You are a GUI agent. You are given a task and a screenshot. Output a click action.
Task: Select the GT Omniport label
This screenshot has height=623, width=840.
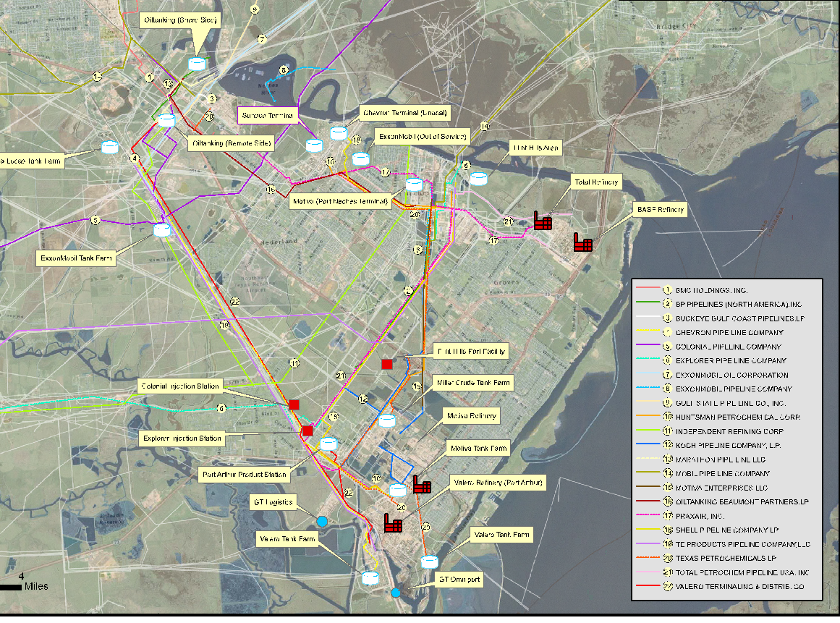pos(459,579)
